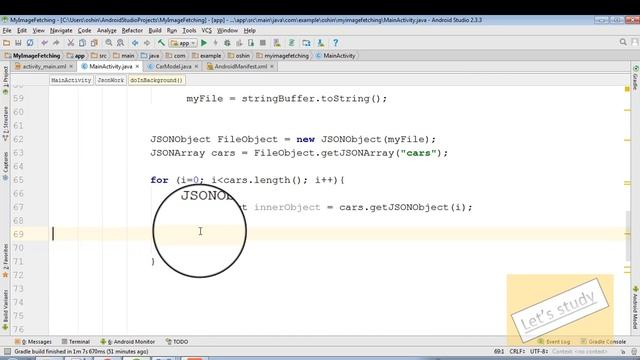Open the Android Monitor tool window
The width and height of the screenshot is (640, 360).
coord(128,342)
